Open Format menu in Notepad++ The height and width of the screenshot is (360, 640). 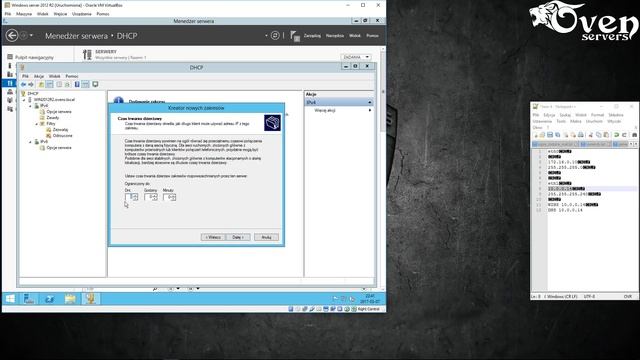pyautogui.click(x=597, y=115)
